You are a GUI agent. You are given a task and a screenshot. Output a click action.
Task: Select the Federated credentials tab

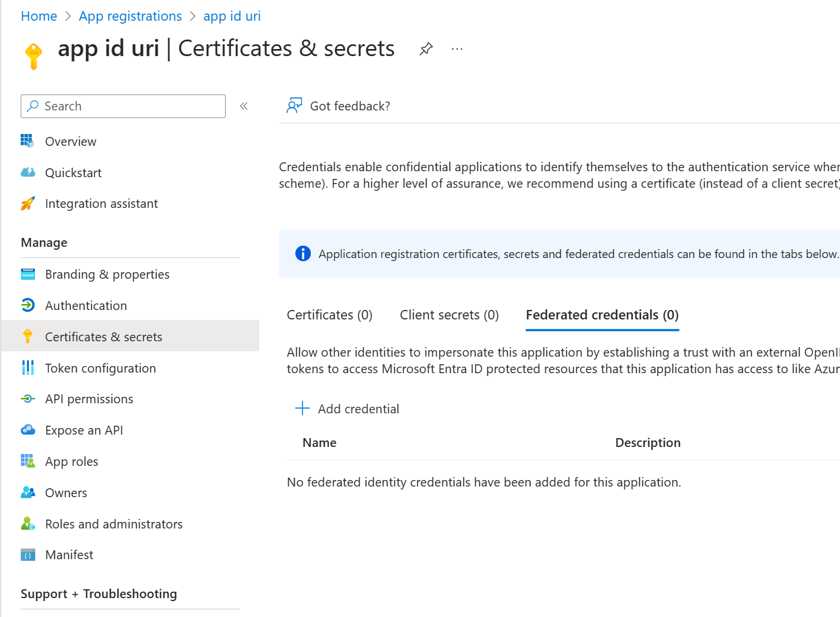click(601, 315)
